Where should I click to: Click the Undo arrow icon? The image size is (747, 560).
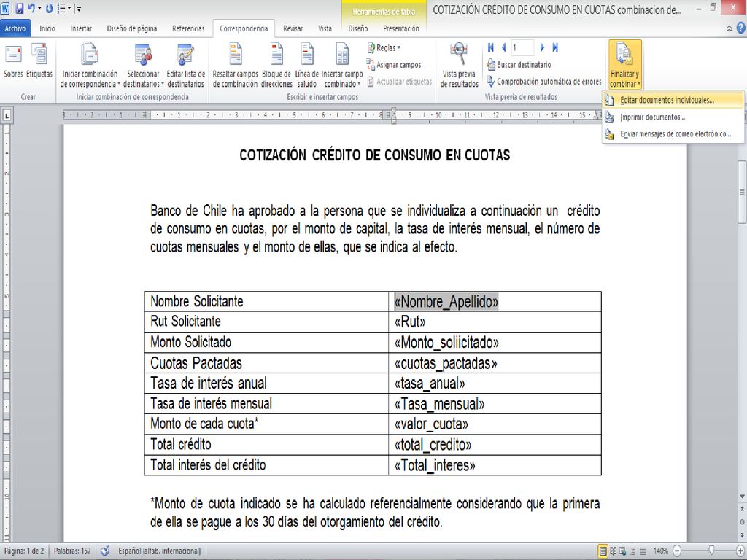click(x=31, y=9)
